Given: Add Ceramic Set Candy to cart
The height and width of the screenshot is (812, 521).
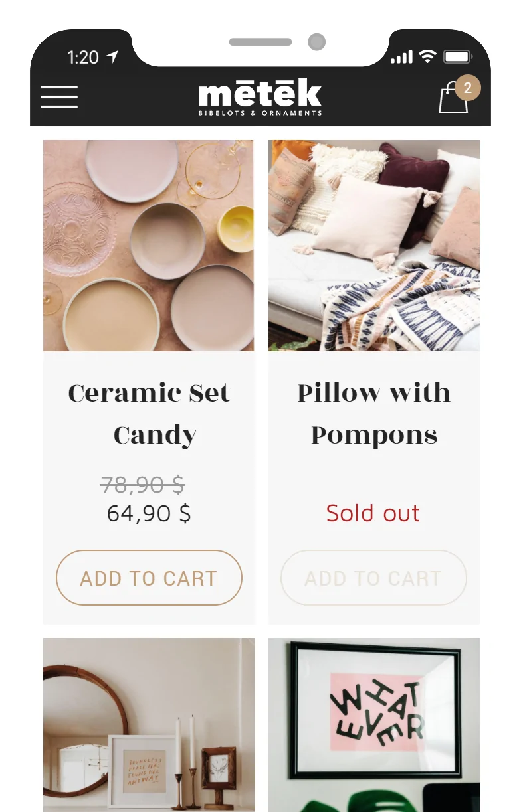Looking at the screenshot, I should [x=149, y=578].
